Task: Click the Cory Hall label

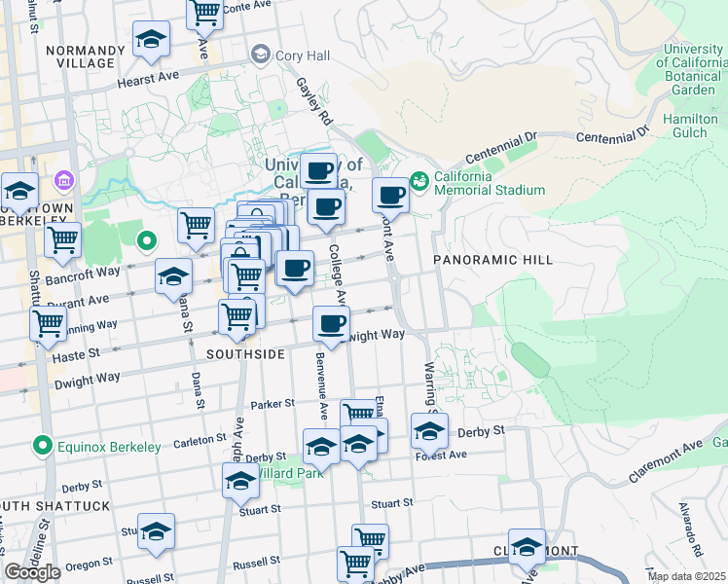Action: click(x=303, y=55)
